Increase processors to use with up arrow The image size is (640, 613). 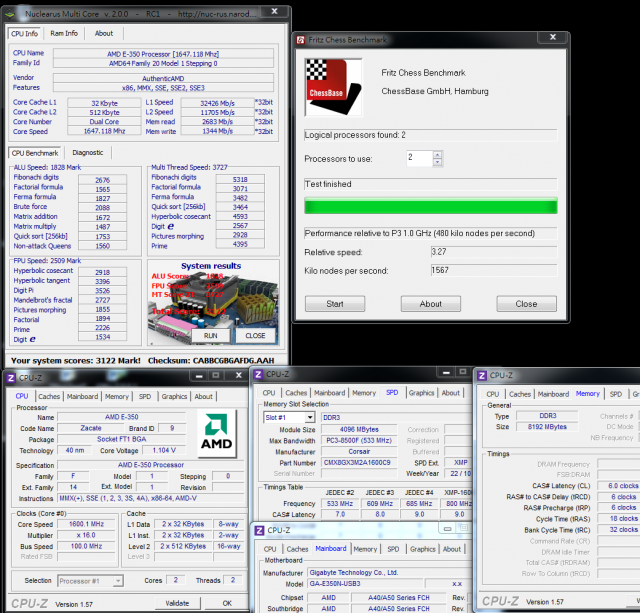[438, 155]
